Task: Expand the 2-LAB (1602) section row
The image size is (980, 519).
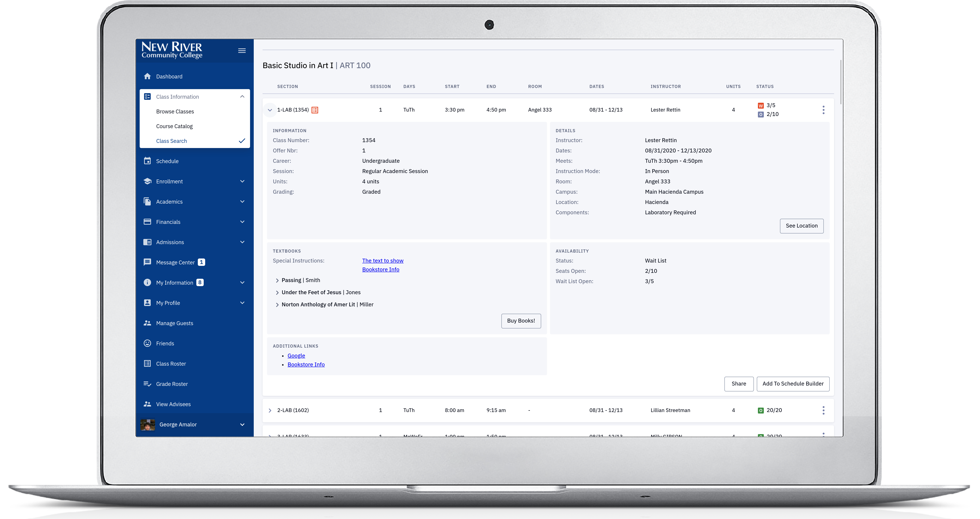Action: coord(270,411)
